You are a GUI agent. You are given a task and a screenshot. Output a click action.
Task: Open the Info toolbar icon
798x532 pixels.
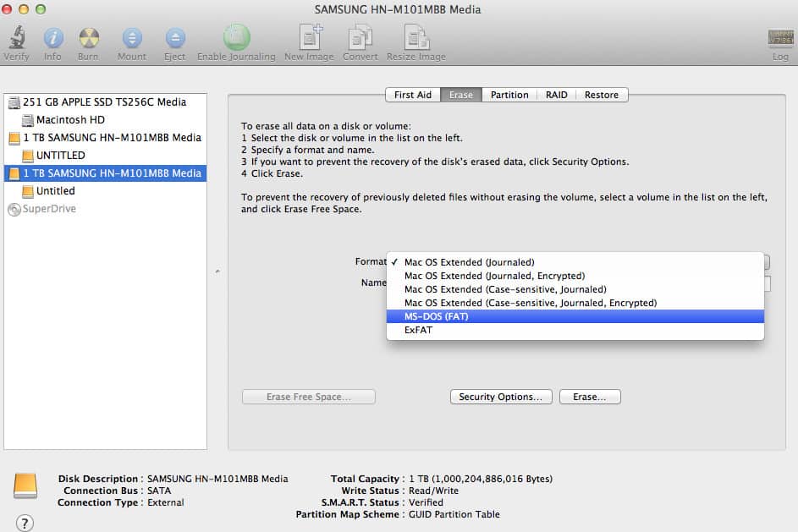53,37
